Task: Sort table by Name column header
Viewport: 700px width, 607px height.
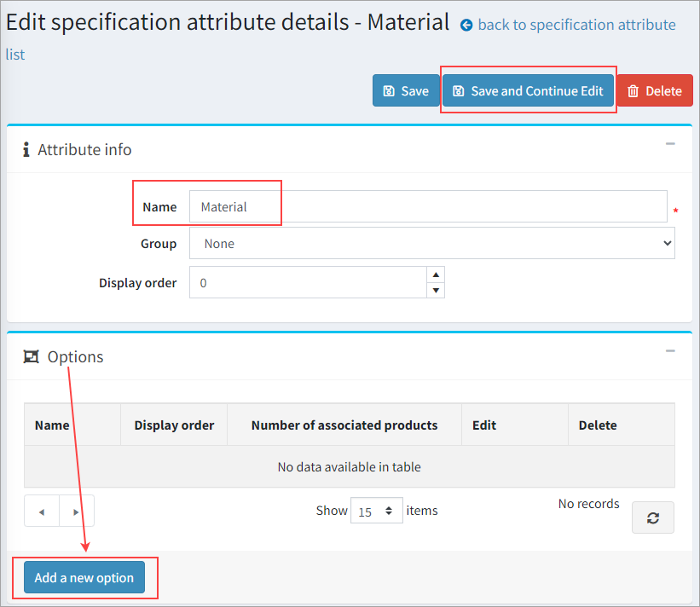Action: (52, 425)
